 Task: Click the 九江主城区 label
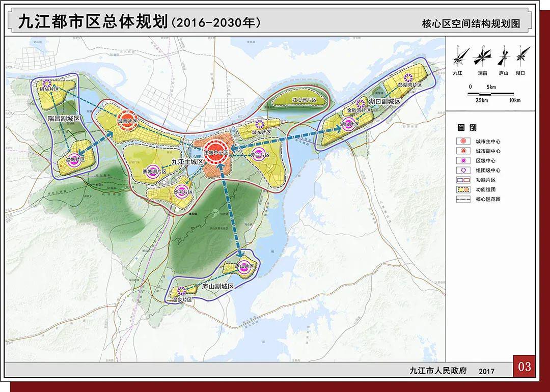tap(186, 161)
